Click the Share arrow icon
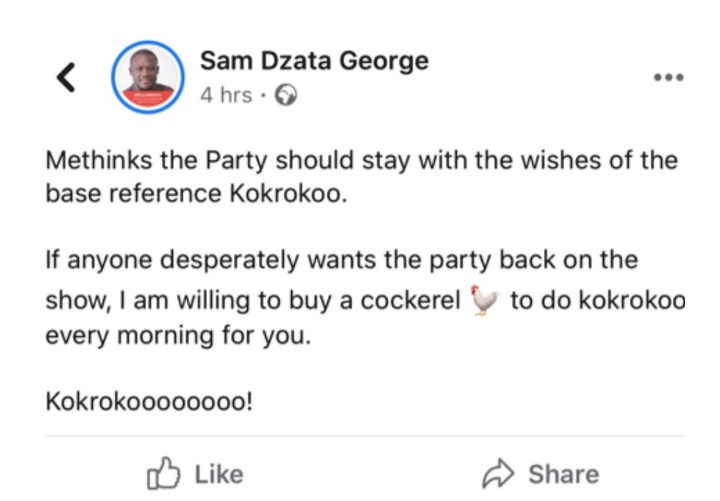 [497, 474]
